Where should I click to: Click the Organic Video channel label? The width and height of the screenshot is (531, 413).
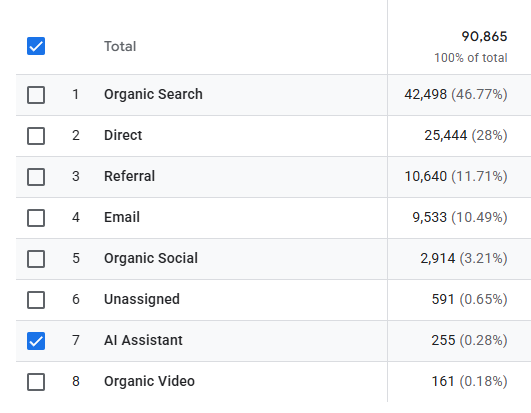tap(149, 381)
